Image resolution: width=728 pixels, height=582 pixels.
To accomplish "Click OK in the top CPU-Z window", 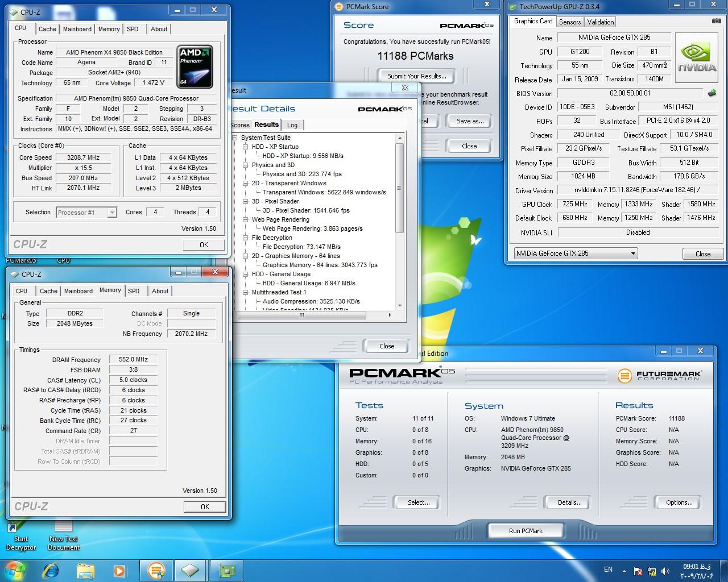I will (204, 245).
